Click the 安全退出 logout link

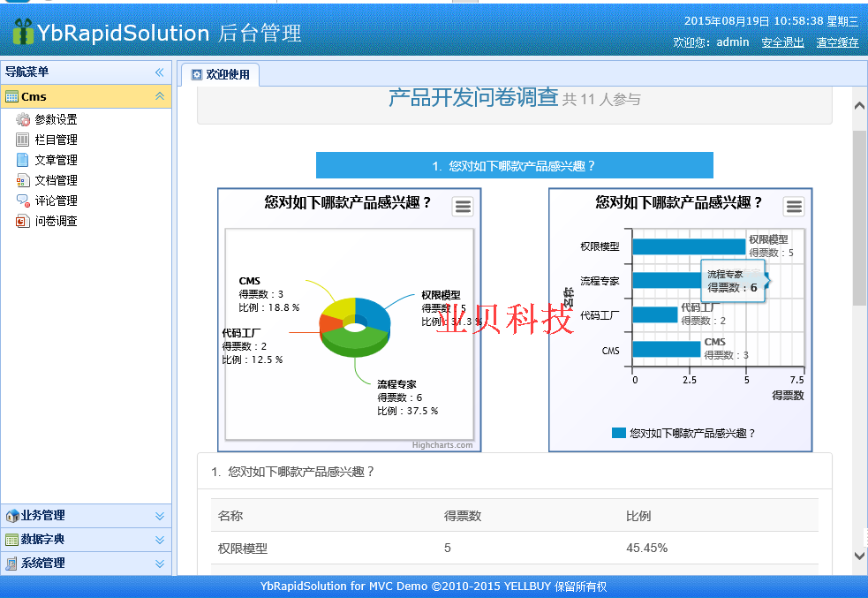(x=782, y=42)
